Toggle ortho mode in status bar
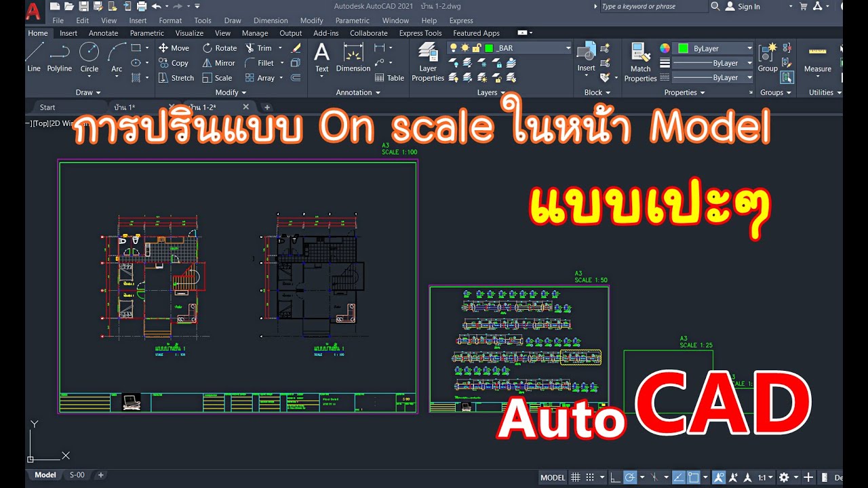 [x=615, y=478]
